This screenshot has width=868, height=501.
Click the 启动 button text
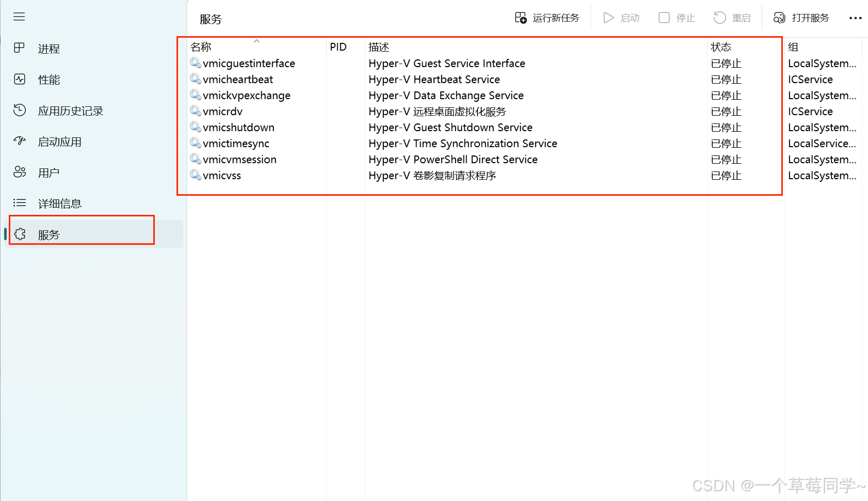630,18
